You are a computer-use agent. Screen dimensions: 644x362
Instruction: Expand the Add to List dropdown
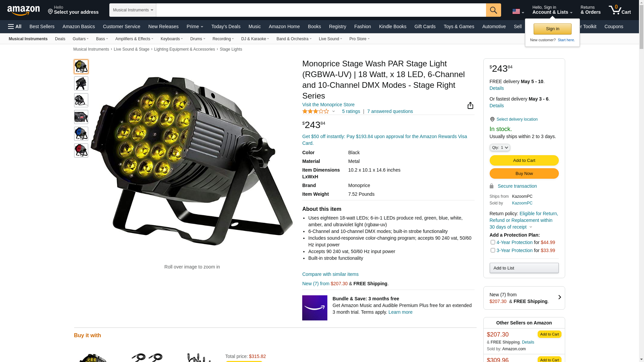(524, 268)
